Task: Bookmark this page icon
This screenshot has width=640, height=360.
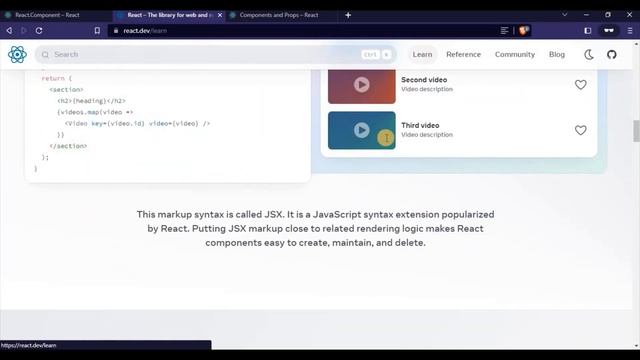Action: (97, 31)
